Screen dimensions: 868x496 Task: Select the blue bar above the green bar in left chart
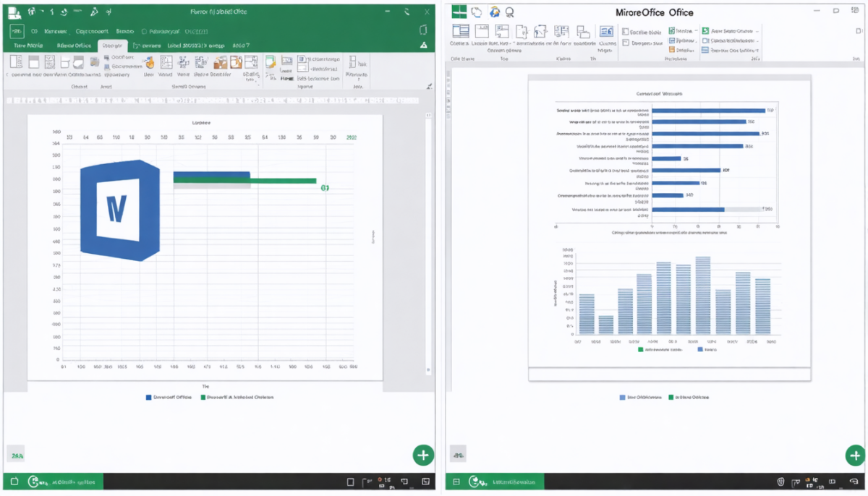[x=212, y=175]
